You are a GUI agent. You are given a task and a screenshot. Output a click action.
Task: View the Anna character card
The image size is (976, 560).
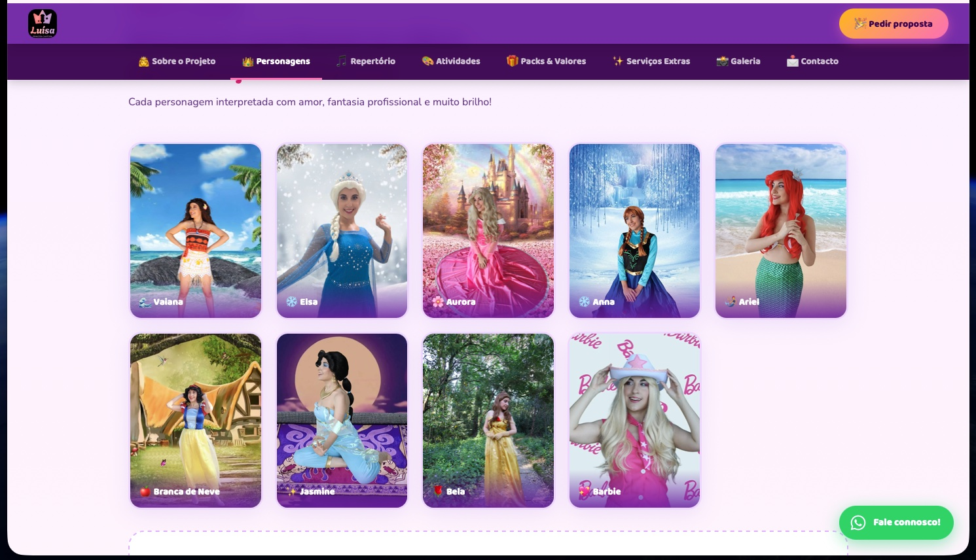click(634, 231)
